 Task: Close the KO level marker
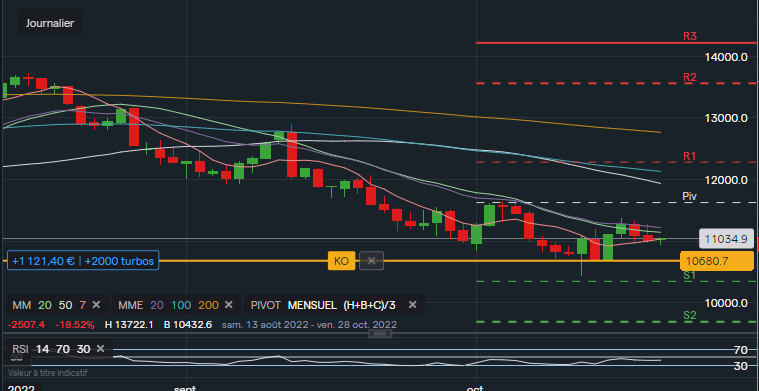pyautogui.click(x=371, y=261)
